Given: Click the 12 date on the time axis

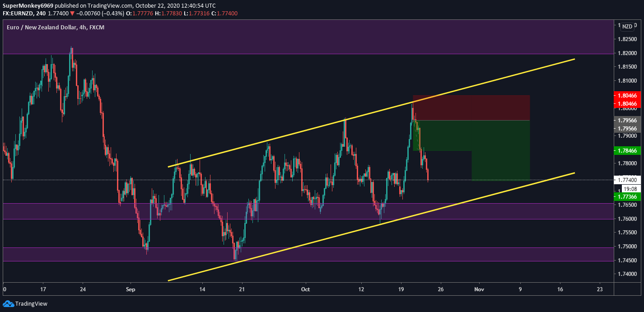Looking at the screenshot, I should point(361,289).
